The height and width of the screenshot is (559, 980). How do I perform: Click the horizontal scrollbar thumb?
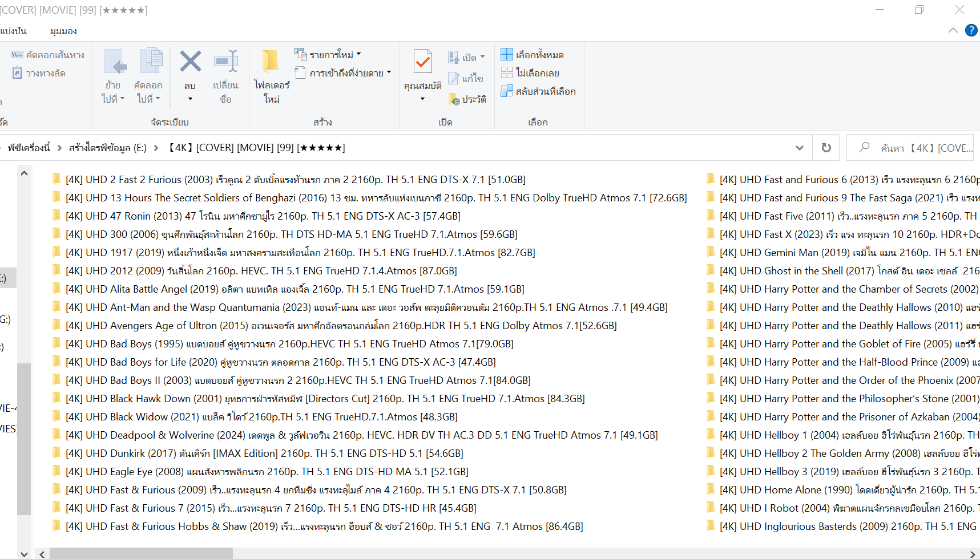pos(141,554)
